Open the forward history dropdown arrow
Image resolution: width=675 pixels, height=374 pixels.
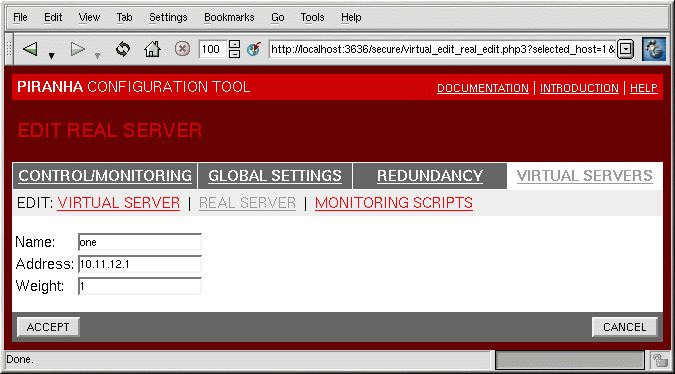[98, 56]
